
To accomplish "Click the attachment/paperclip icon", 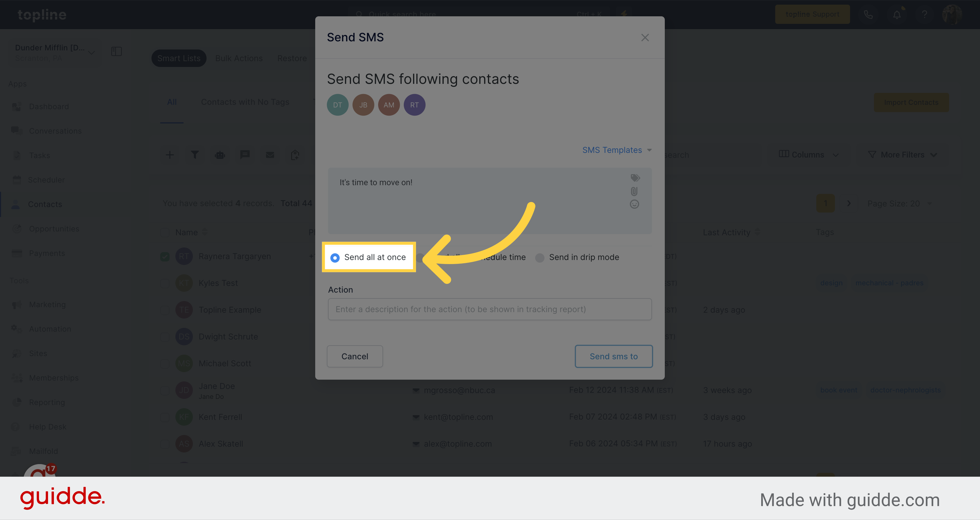I will pos(634,192).
